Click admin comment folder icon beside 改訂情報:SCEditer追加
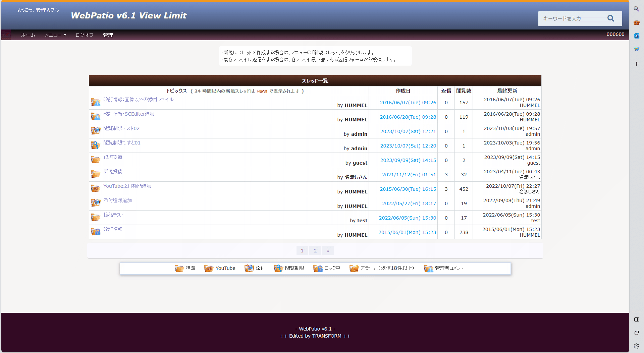 95,117
